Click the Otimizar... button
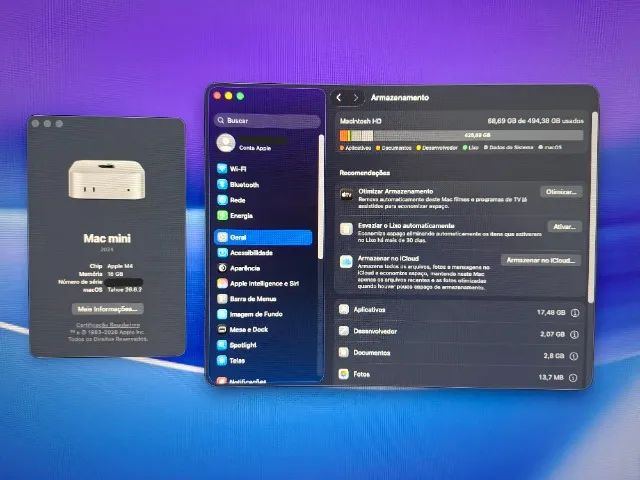This screenshot has width=640, height=480. coord(561,192)
